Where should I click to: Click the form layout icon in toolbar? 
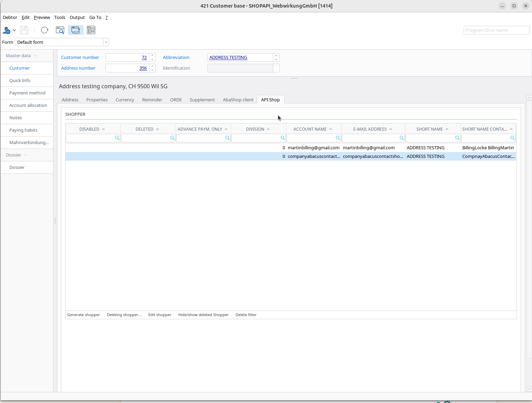pyautogui.click(x=91, y=30)
